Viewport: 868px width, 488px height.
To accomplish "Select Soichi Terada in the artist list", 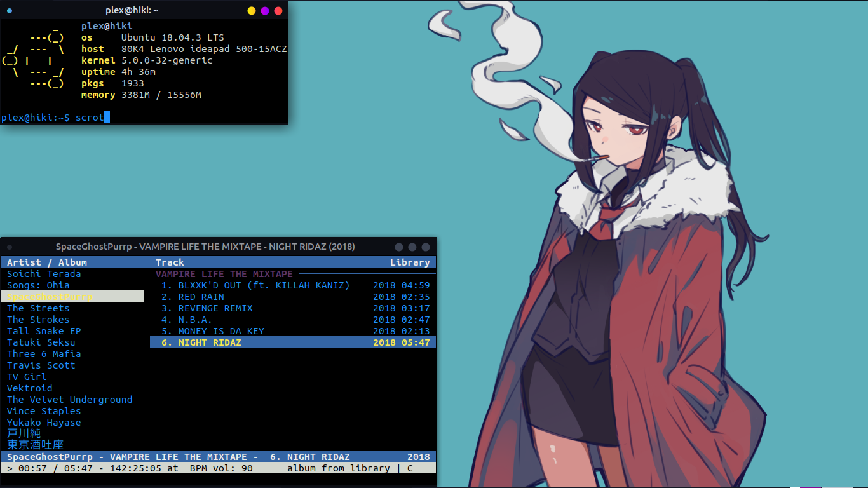I will coord(44,274).
